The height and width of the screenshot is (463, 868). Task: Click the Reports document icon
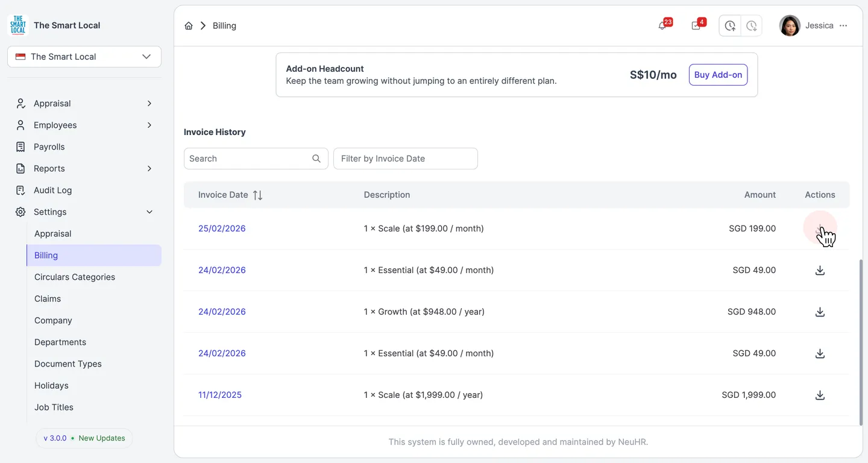(x=20, y=169)
